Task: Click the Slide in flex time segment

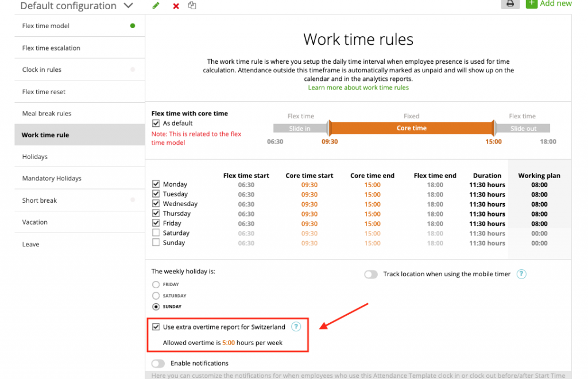Action: [300, 129]
